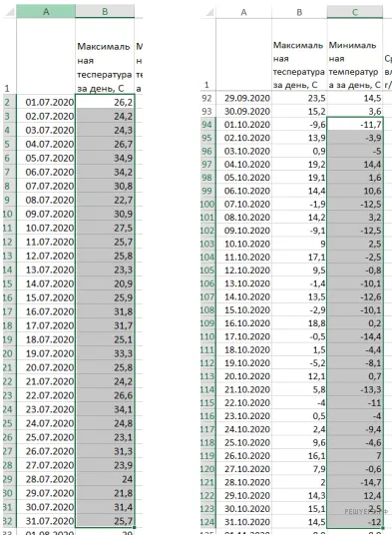Click the cell with value -9,1
Viewport: 392px width, 538px height.
pyautogui.click(x=299, y=231)
